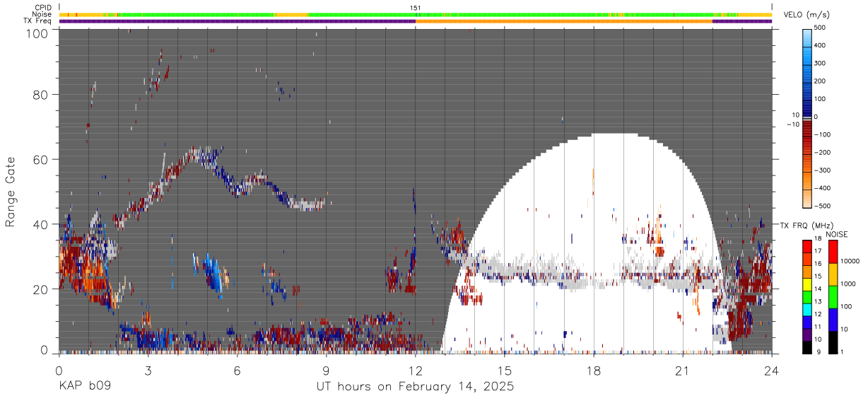Click the NOISE legend title
Viewport: 868px width, 401px height.
pyautogui.click(x=836, y=234)
